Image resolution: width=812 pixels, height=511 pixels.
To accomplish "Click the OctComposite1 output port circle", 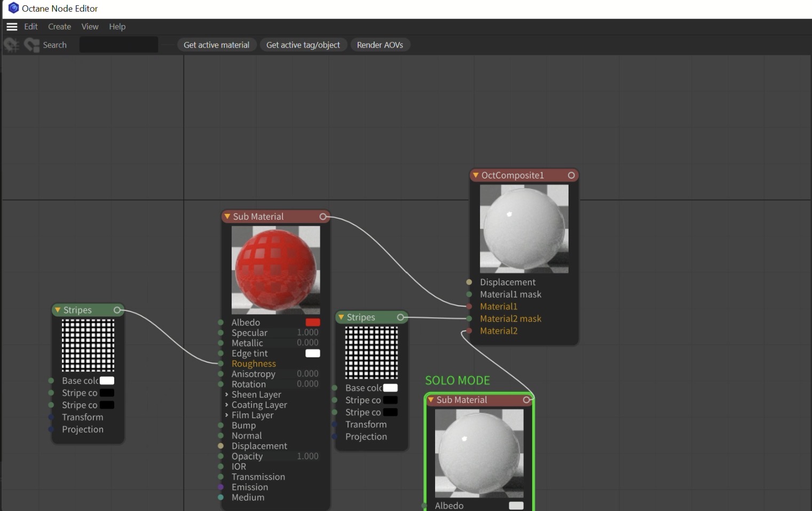I will click(571, 175).
